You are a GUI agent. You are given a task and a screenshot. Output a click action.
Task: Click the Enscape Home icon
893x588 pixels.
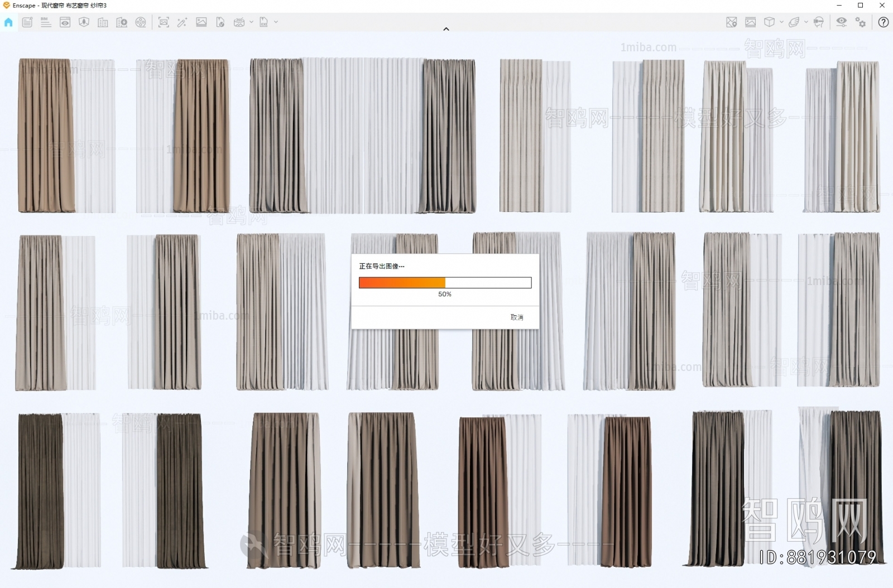point(8,23)
